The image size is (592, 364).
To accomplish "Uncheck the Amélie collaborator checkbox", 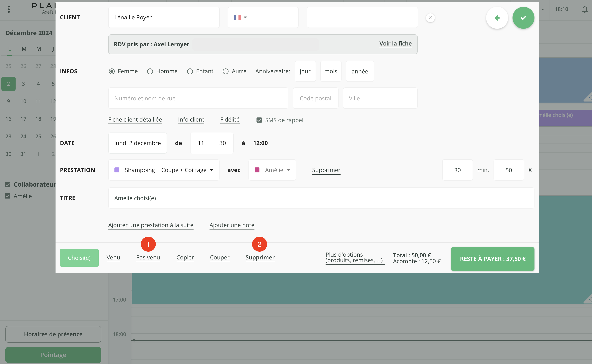I will [x=8, y=196].
